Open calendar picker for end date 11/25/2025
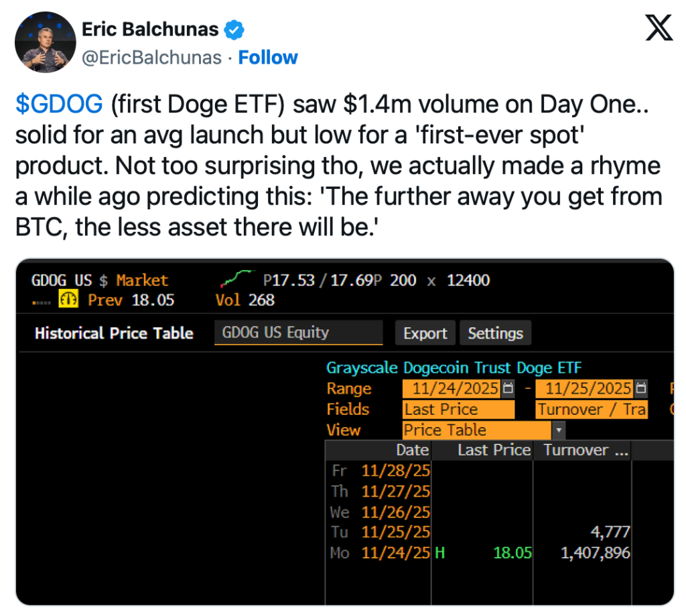This screenshot has width=686, height=616. pyautogui.click(x=641, y=389)
